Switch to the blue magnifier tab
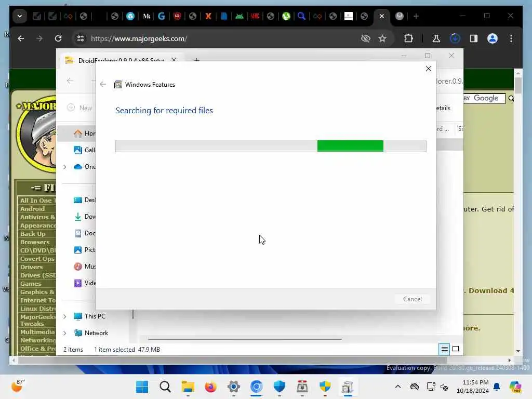The width and height of the screenshot is (532, 399). pyautogui.click(x=301, y=16)
